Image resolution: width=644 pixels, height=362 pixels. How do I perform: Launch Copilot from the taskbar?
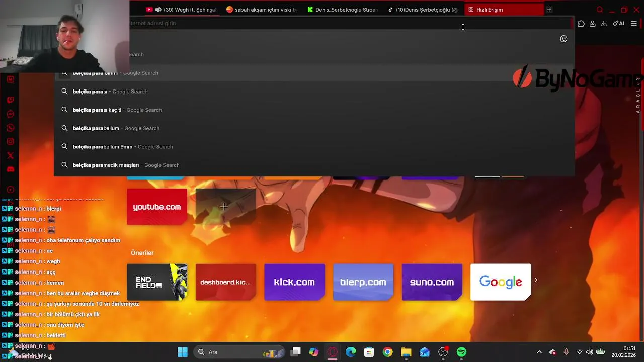point(314,352)
